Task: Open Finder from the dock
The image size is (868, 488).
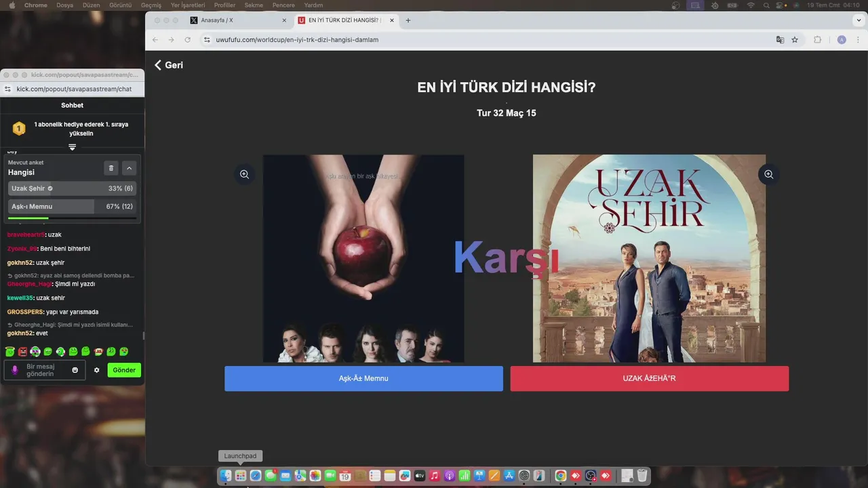Action: point(225,476)
